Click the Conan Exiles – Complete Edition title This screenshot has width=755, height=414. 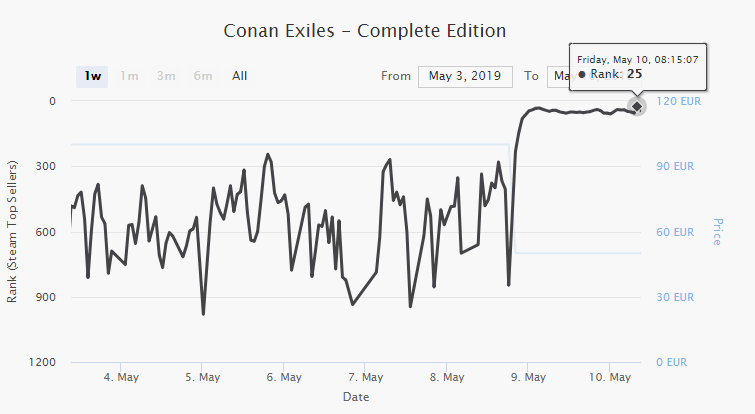tap(365, 30)
